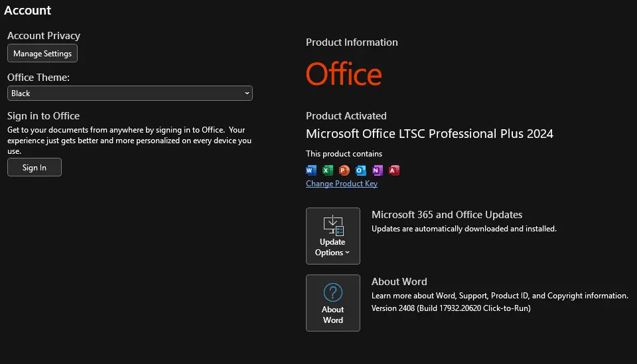Click the sign-in description paragraph

point(129,141)
